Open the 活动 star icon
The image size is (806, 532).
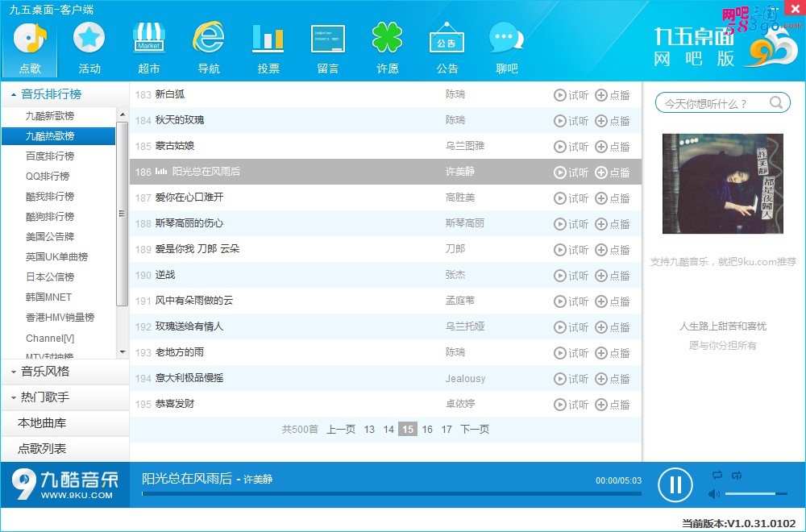coord(89,48)
